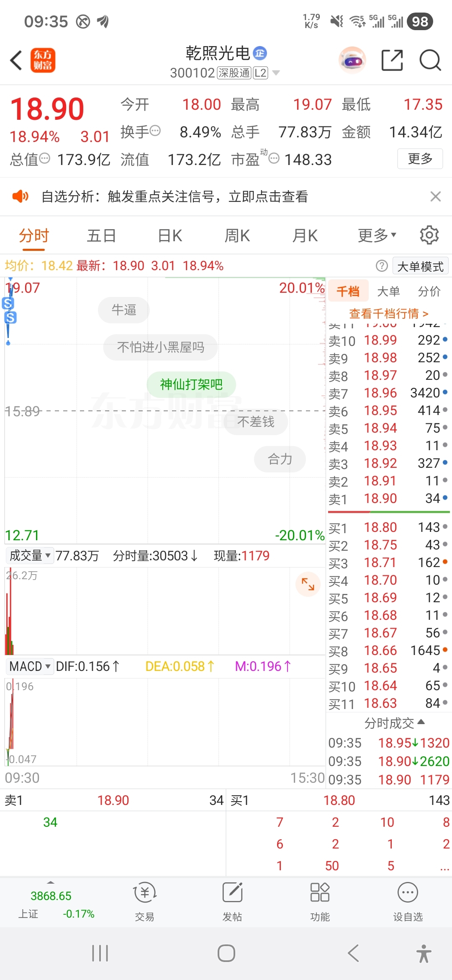Tap the 企 badge next to 乾照光电
The image size is (452, 980).
[260, 53]
